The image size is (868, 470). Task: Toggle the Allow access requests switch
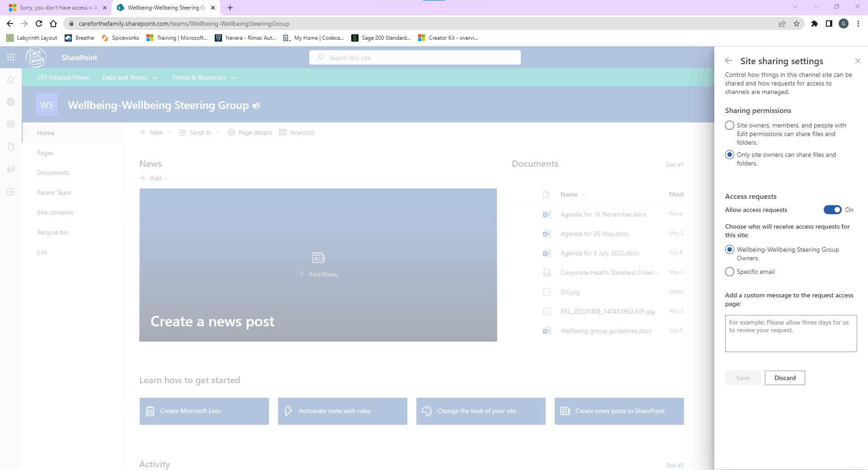click(832, 210)
